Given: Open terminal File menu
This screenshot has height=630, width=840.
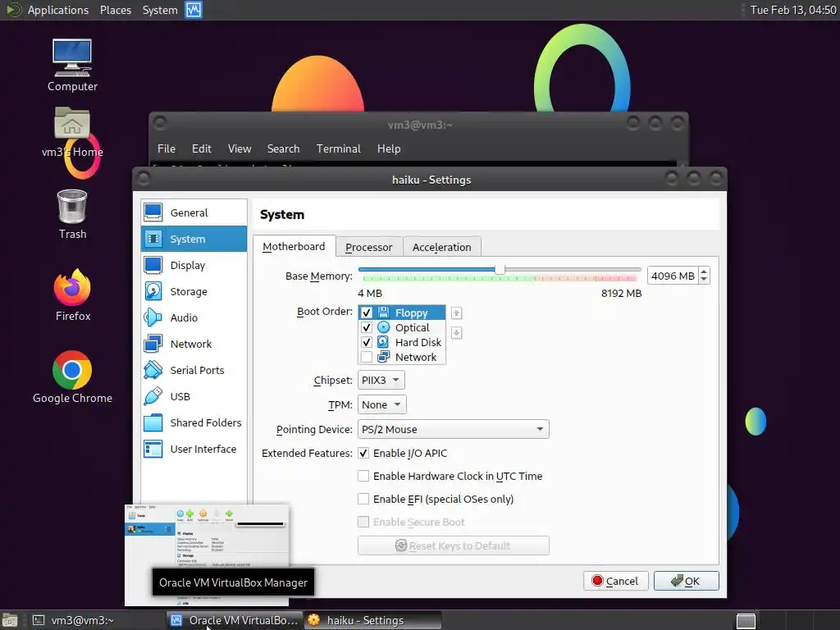Looking at the screenshot, I should coord(166,148).
